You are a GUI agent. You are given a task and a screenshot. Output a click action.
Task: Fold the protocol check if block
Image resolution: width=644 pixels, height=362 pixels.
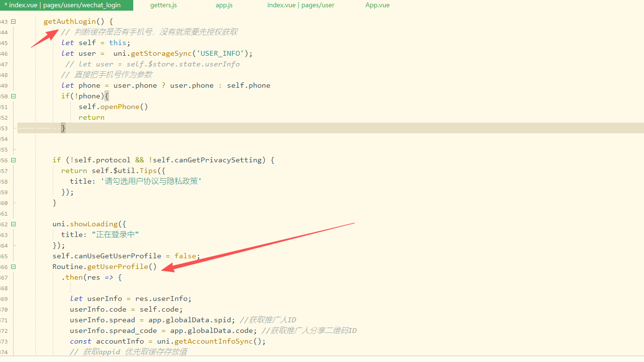pyautogui.click(x=14, y=160)
